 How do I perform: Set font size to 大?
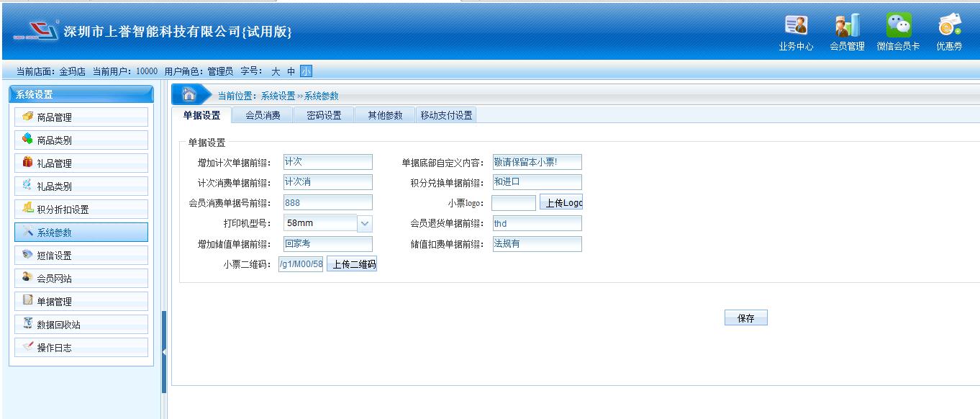point(276,71)
